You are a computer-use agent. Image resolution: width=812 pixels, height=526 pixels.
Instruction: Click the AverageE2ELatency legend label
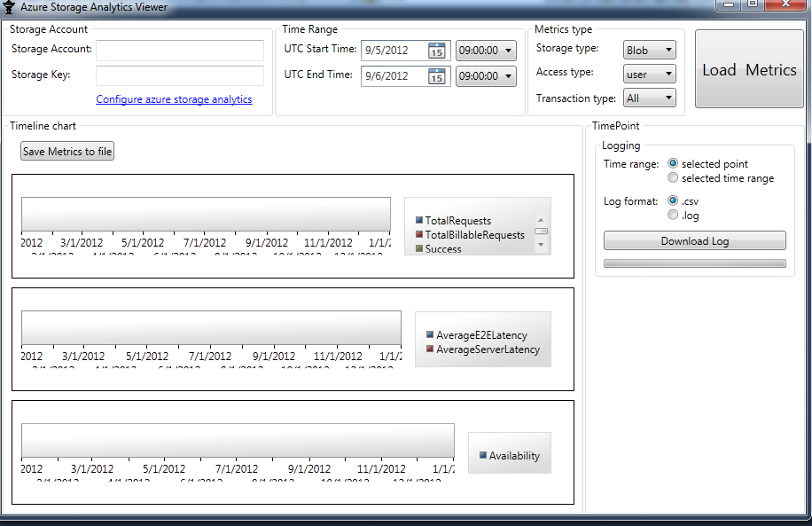coord(481,334)
